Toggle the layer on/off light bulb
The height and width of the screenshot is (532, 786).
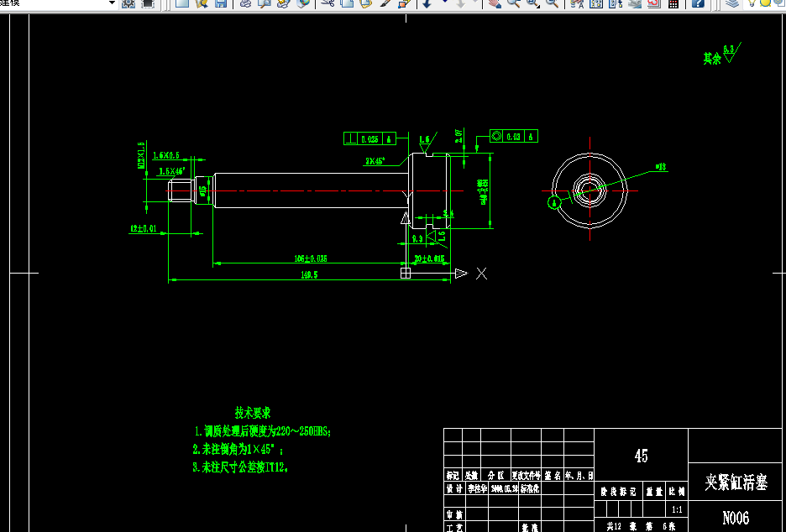click(752, 3)
